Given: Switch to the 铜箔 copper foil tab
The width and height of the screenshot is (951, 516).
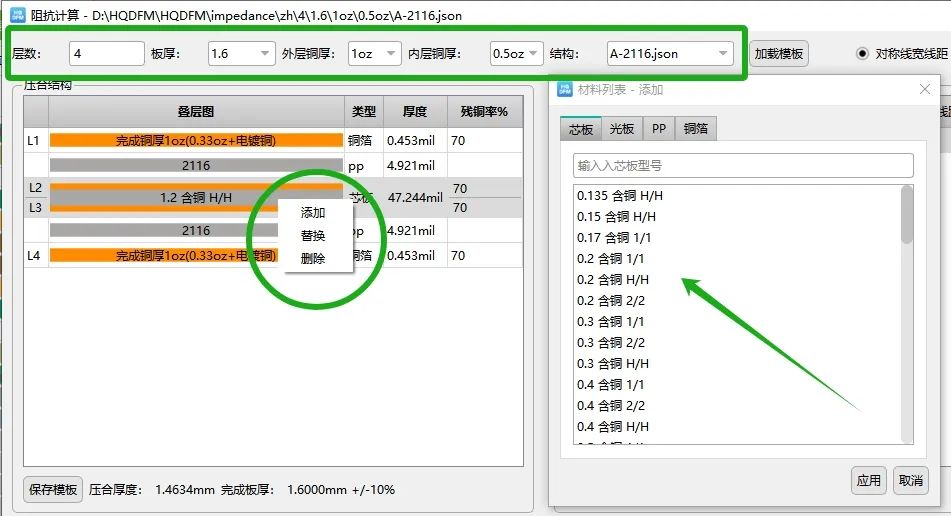Looking at the screenshot, I should [x=696, y=129].
